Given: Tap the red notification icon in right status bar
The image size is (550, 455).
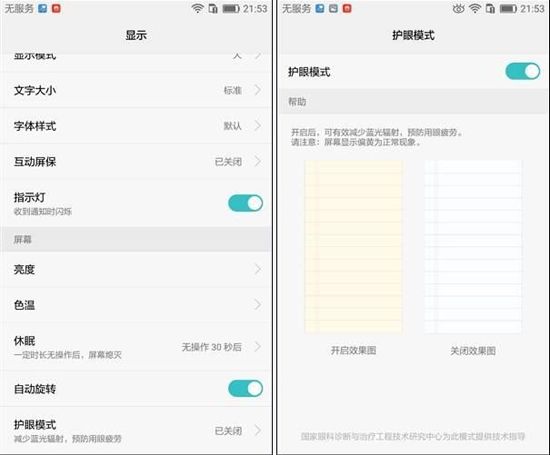Looking at the screenshot, I should pos(347,8).
